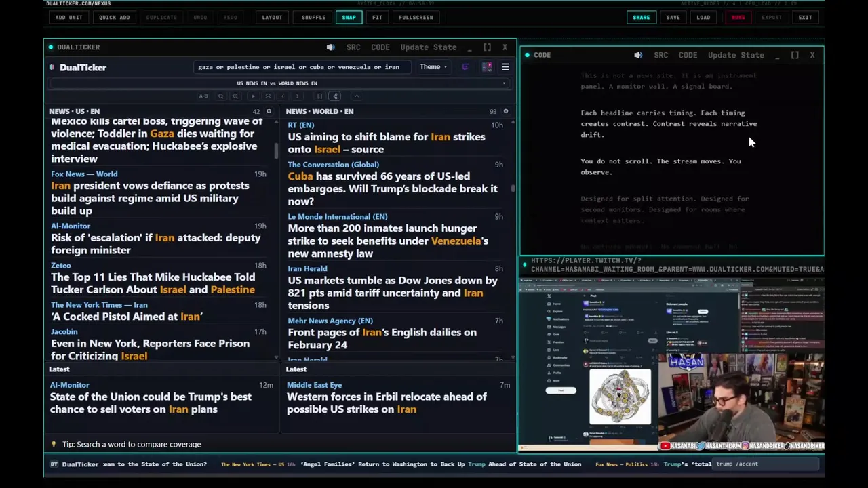Toggle FULLSCREEN mode
This screenshot has width=868, height=488.
point(416,17)
